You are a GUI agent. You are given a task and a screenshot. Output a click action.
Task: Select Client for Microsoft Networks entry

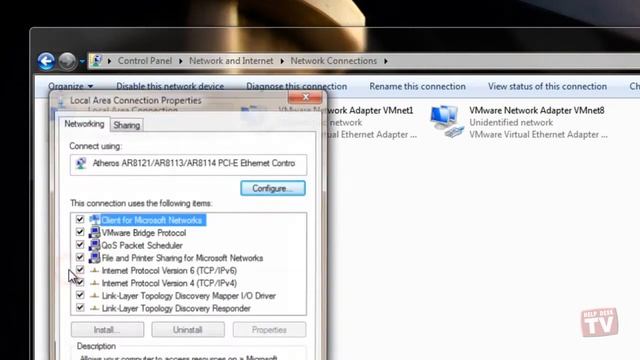pos(151,220)
